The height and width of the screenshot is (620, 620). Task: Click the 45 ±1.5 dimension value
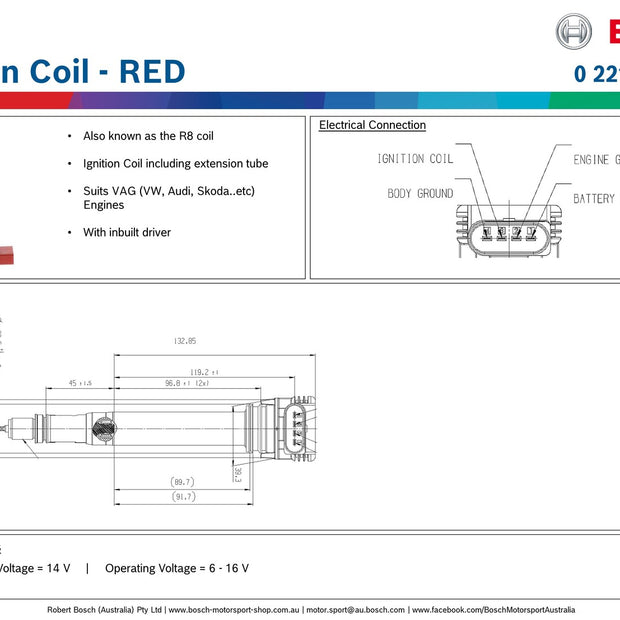[80, 383]
